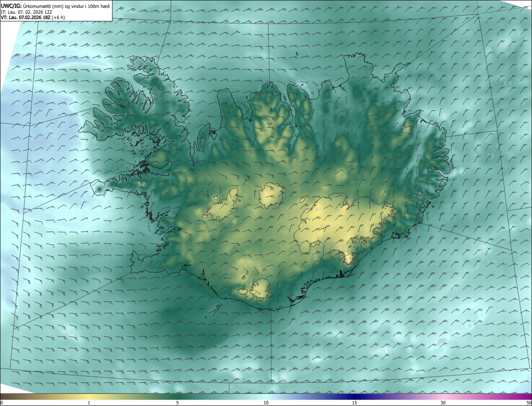Click the 'VT: Lau. 07.02.2026 18Z (+6 h)' line
Viewport: 532px width, 406px height.
(34, 17)
